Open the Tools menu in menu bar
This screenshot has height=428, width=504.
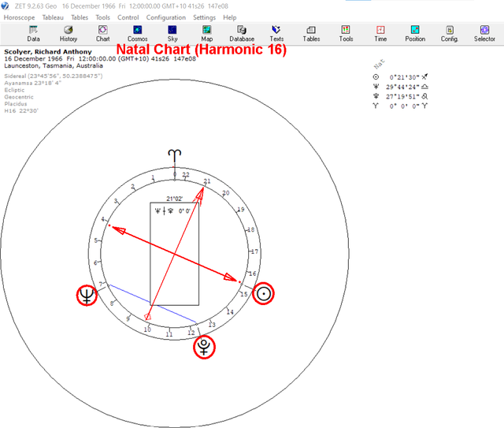103,17
